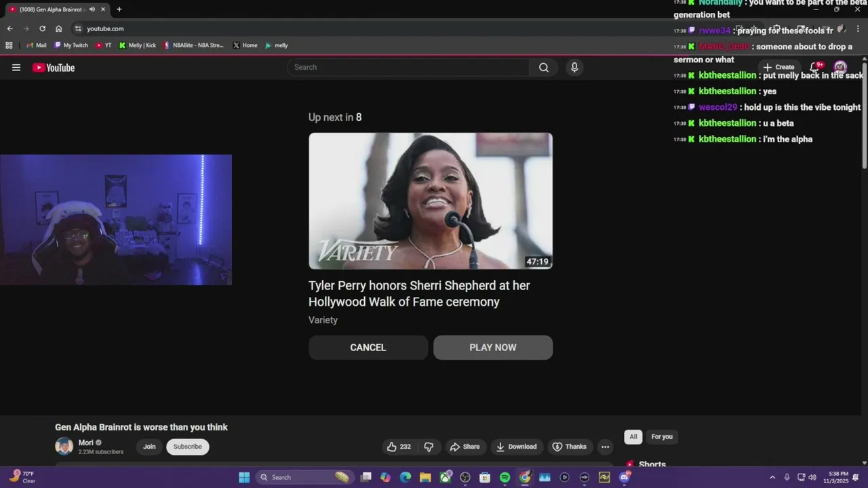Start voice search with microphone icon
868x488 pixels.
click(574, 67)
